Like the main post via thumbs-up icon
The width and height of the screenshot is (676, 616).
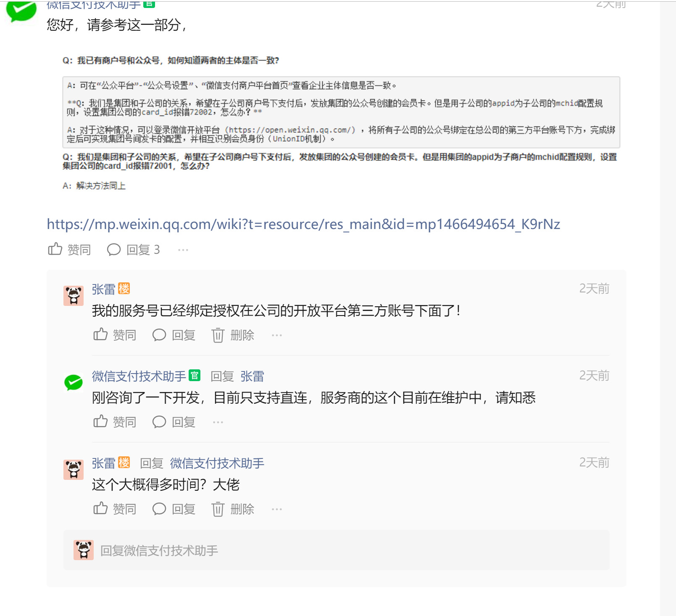(55, 249)
